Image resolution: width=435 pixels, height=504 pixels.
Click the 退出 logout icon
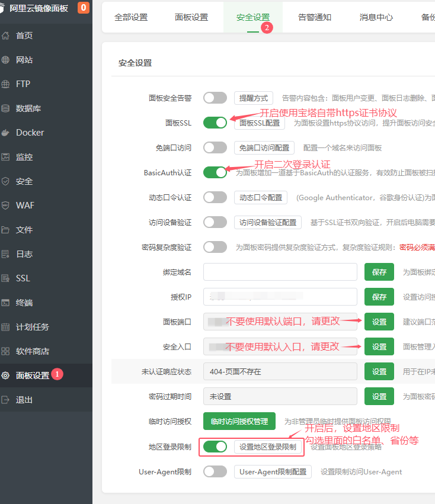(x=6, y=400)
